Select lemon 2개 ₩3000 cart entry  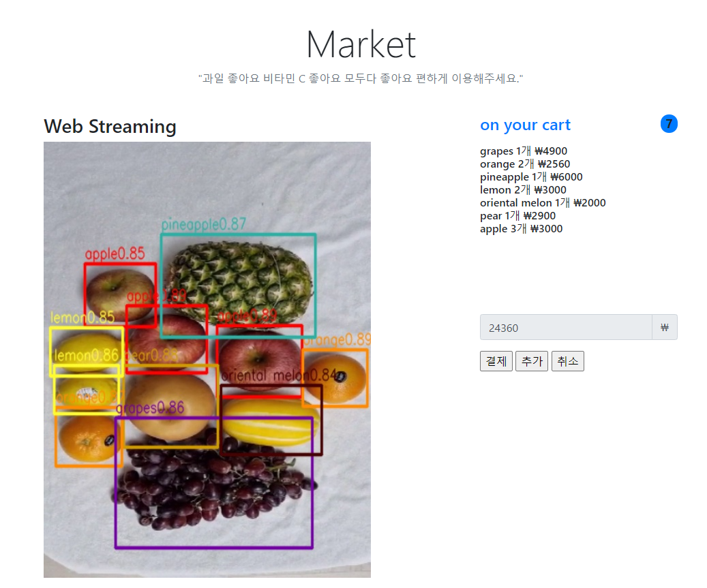(523, 189)
